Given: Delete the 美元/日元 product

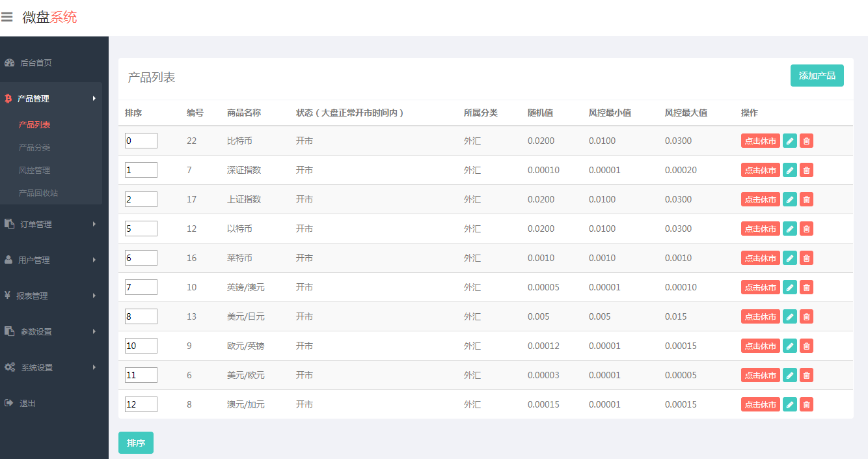Looking at the screenshot, I should point(806,316).
